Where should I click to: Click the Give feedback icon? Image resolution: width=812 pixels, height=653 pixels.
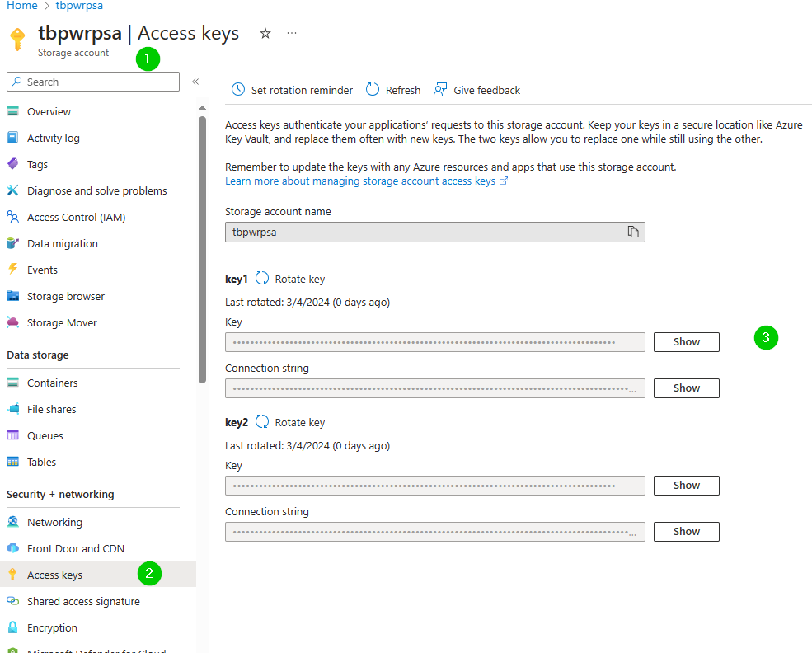point(440,90)
